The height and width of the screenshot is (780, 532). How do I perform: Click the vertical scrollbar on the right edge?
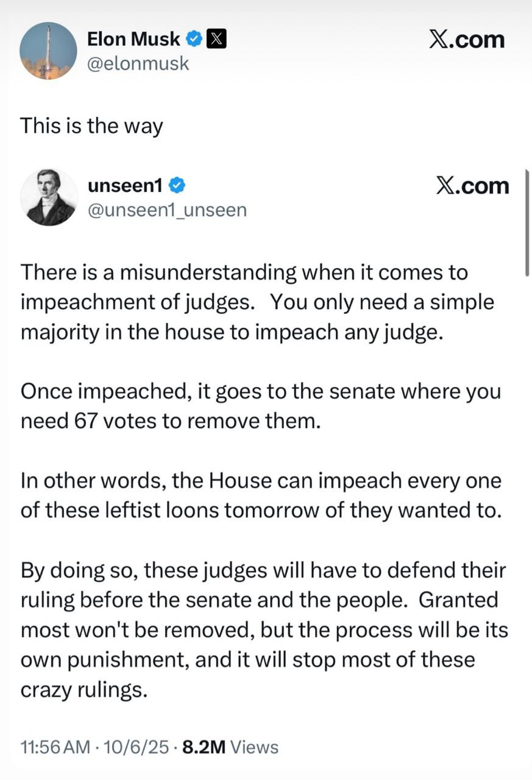tap(527, 222)
